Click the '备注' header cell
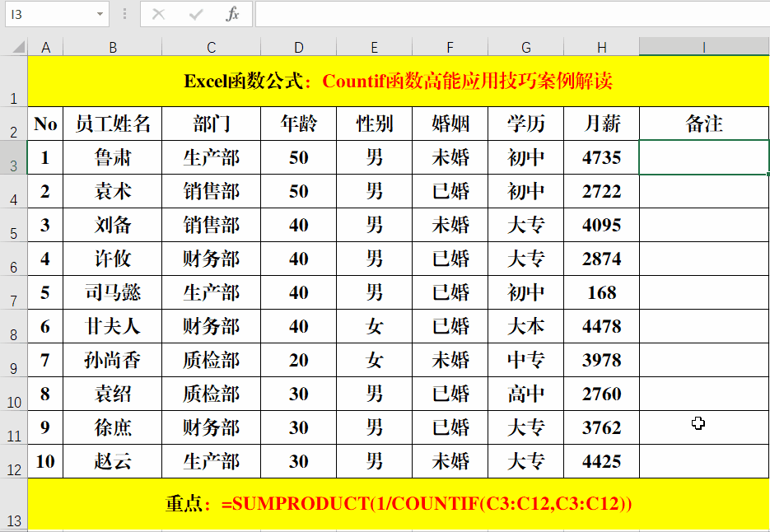The image size is (770, 532). [x=704, y=124]
